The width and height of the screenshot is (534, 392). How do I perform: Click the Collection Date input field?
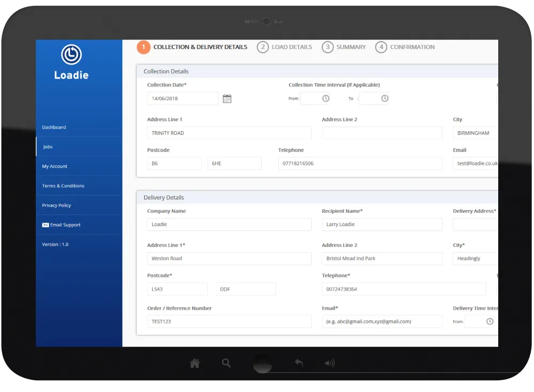point(183,98)
